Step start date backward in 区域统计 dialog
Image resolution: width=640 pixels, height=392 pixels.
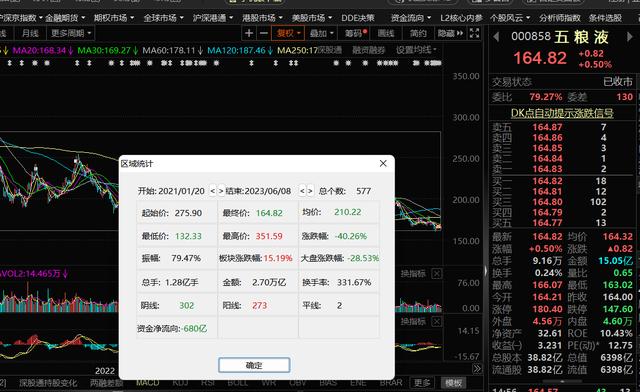[212, 191]
